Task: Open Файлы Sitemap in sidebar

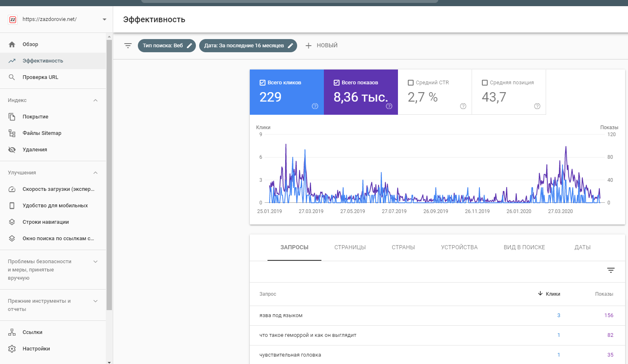Action: coord(42,133)
